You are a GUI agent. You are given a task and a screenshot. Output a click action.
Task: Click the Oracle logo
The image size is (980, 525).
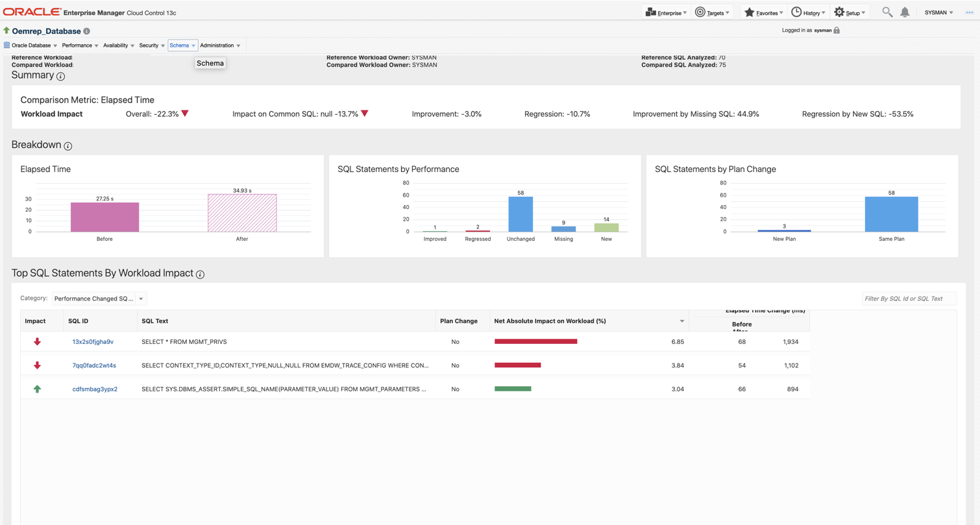pos(32,12)
